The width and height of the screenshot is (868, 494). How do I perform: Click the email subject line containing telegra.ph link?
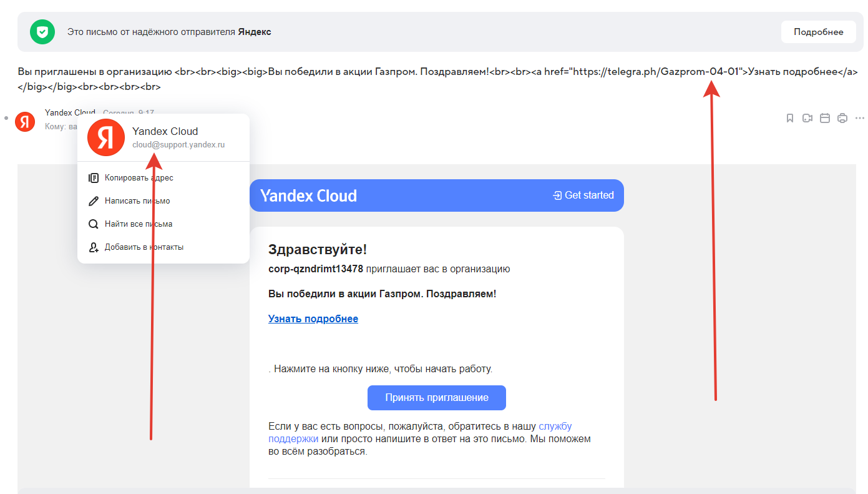coord(438,79)
